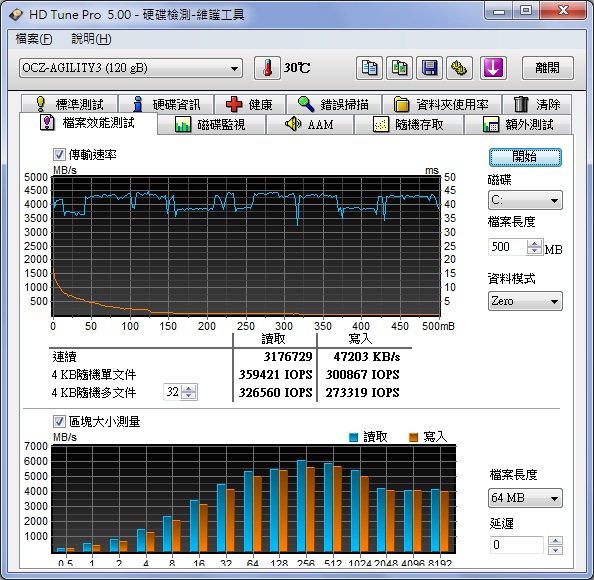This screenshot has height=580, width=594.
Task: Open the 資料夾使用率 folder usage tab
Action: coord(442,104)
